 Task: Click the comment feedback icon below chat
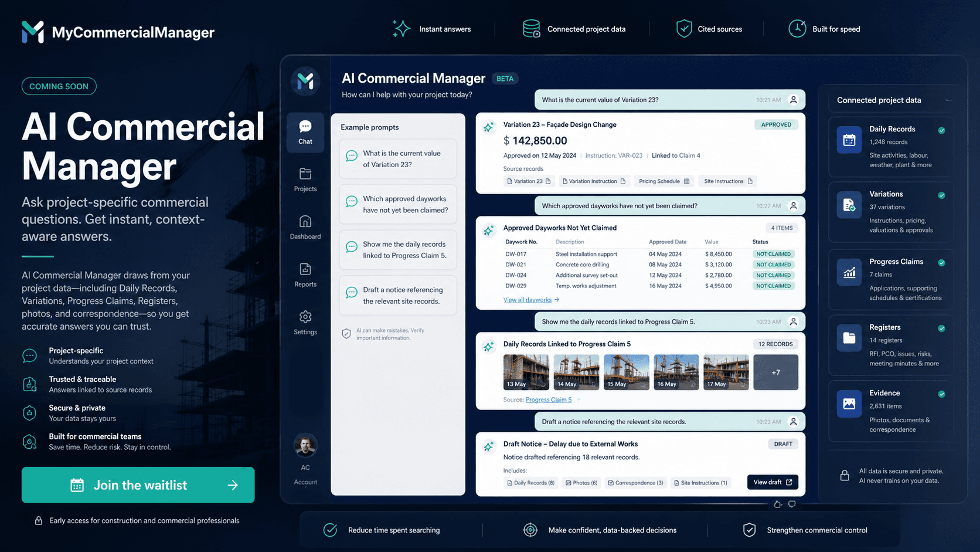pyautogui.click(x=792, y=504)
